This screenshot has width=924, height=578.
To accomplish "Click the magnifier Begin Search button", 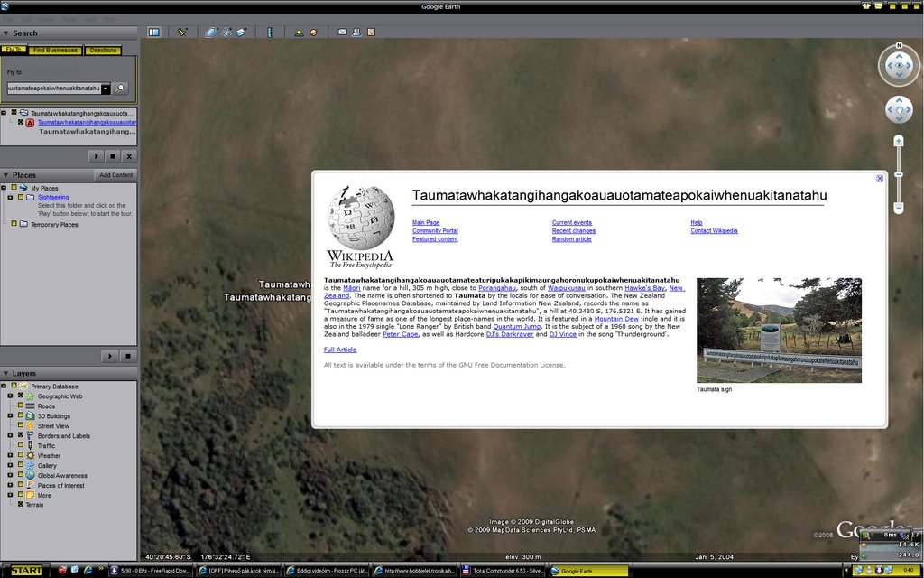I will coord(120,89).
